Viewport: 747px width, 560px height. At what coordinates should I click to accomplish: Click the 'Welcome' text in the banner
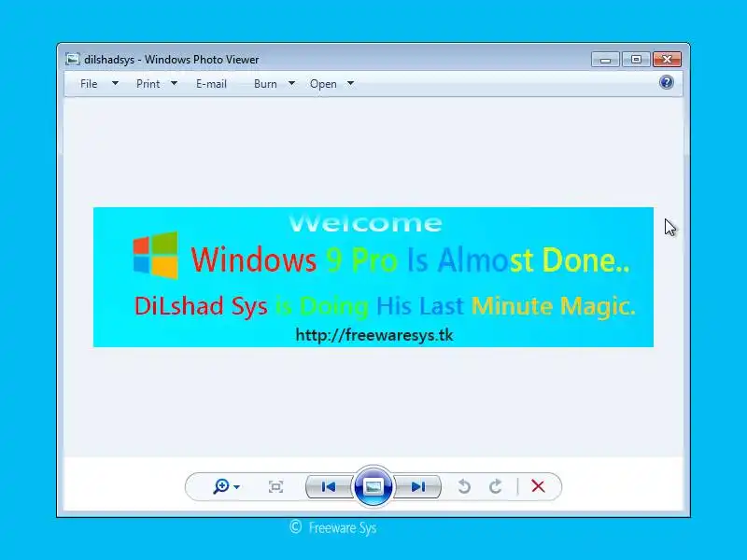coord(365,223)
